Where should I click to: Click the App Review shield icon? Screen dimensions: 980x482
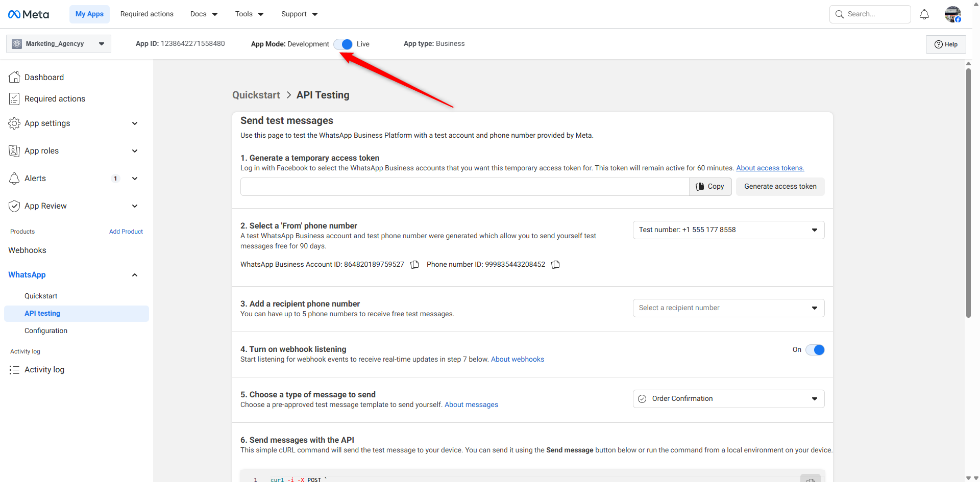point(14,206)
